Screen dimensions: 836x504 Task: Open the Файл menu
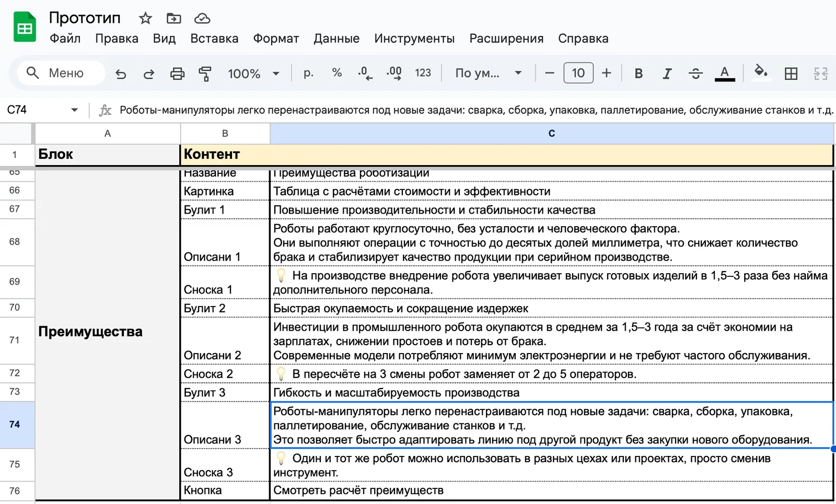[x=65, y=39]
